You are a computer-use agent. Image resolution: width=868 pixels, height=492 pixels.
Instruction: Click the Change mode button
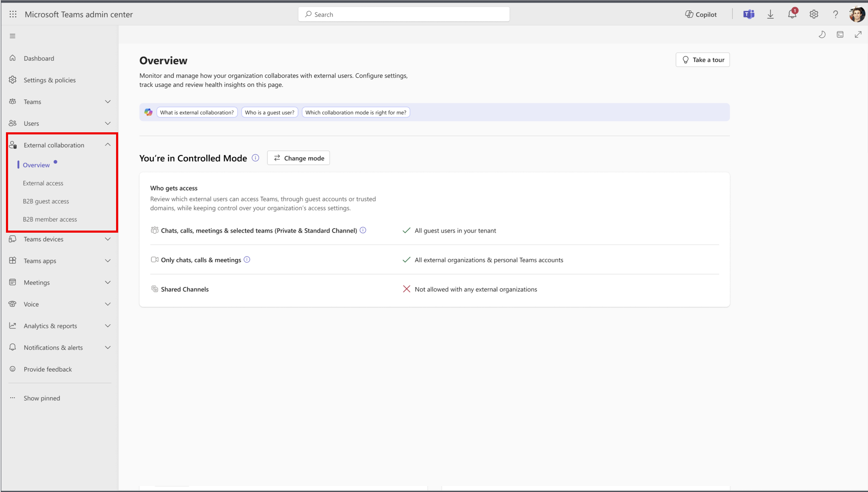point(298,158)
